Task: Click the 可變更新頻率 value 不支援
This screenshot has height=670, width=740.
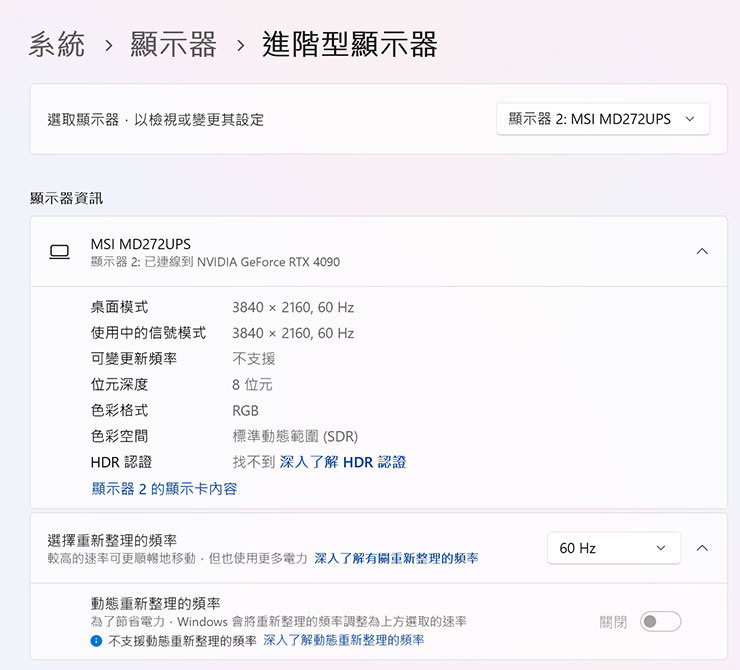Action: pos(254,359)
